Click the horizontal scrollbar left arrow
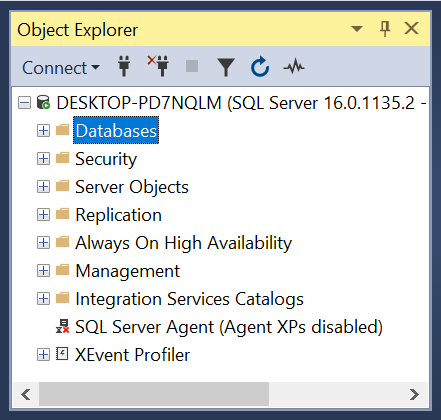Image resolution: width=441 pixels, height=420 pixels. pos(26,394)
